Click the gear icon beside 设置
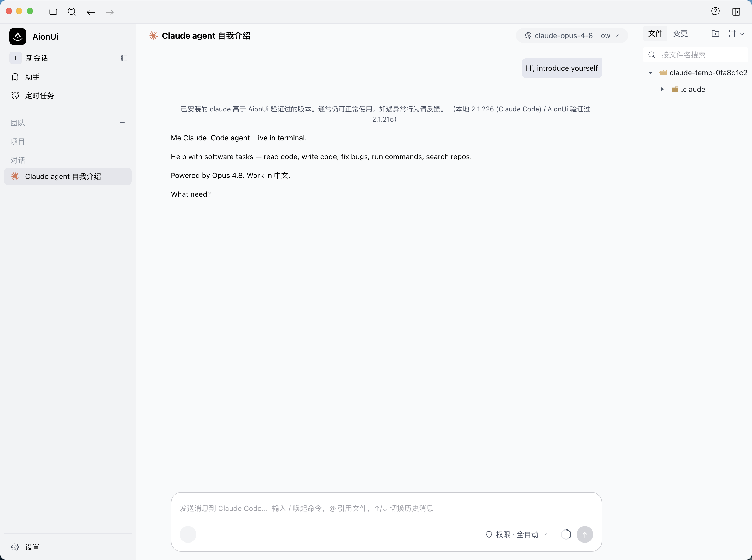The image size is (752, 560). click(x=15, y=547)
